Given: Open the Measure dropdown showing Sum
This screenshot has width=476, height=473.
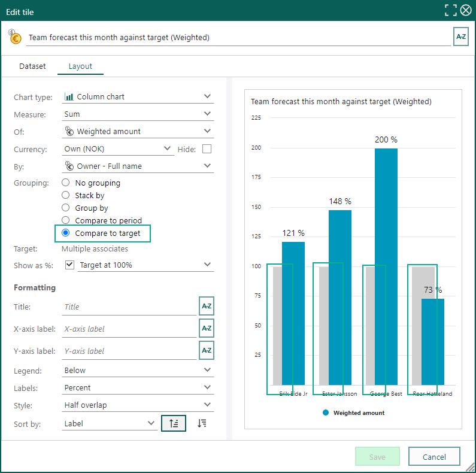Looking at the screenshot, I should pos(138,114).
